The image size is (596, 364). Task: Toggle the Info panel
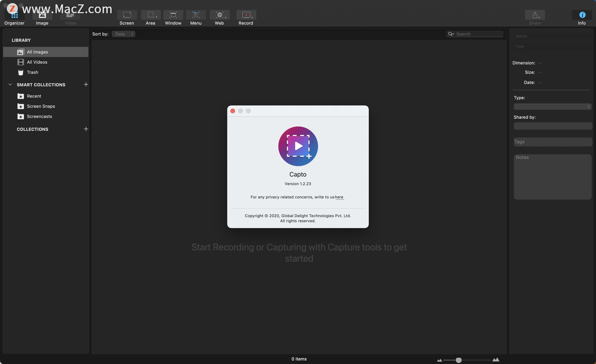click(582, 18)
